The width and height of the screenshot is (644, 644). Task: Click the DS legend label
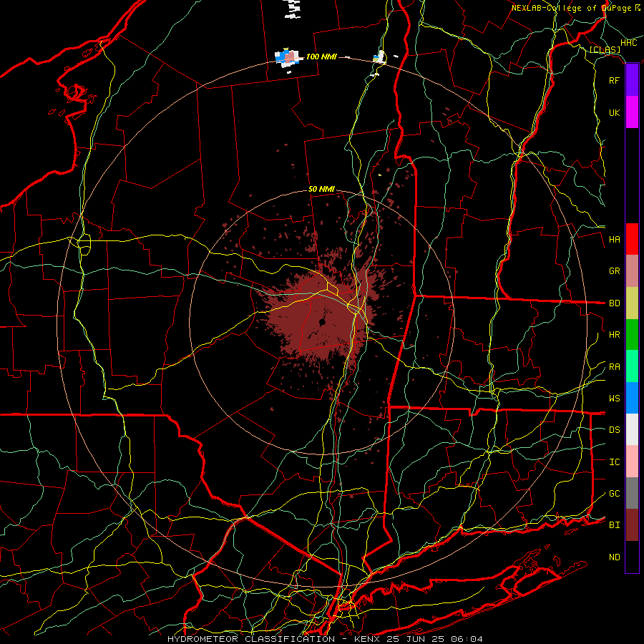(x=614, y=430)
